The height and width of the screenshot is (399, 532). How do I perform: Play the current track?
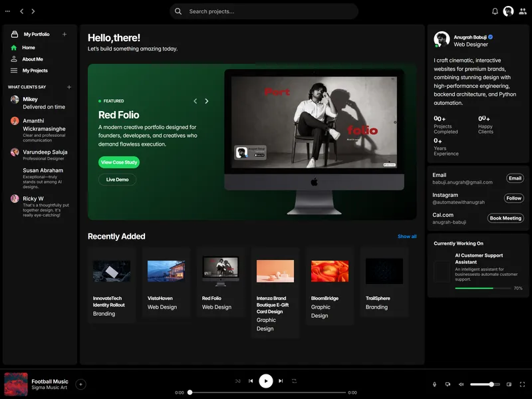pos(265,381)
